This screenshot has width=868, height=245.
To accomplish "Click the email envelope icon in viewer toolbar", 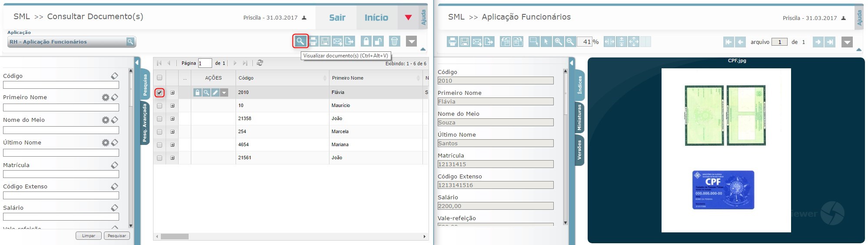I will [x=477, y=42].
